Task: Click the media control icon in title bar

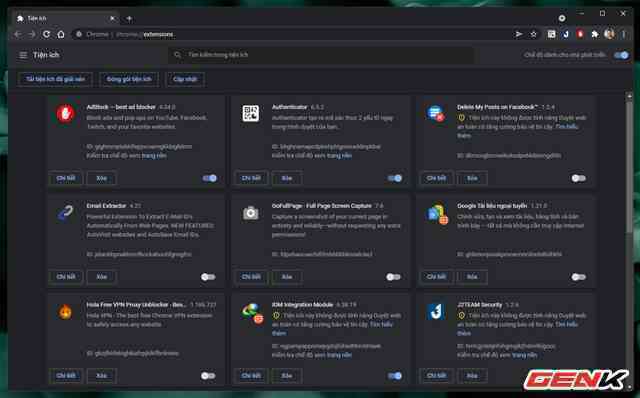Action: coord(562,18)
